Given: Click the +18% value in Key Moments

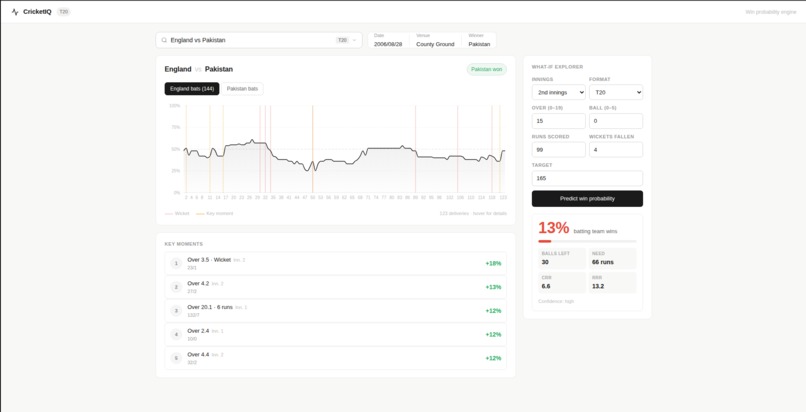Looking at the screenshot, I should 493,264.
